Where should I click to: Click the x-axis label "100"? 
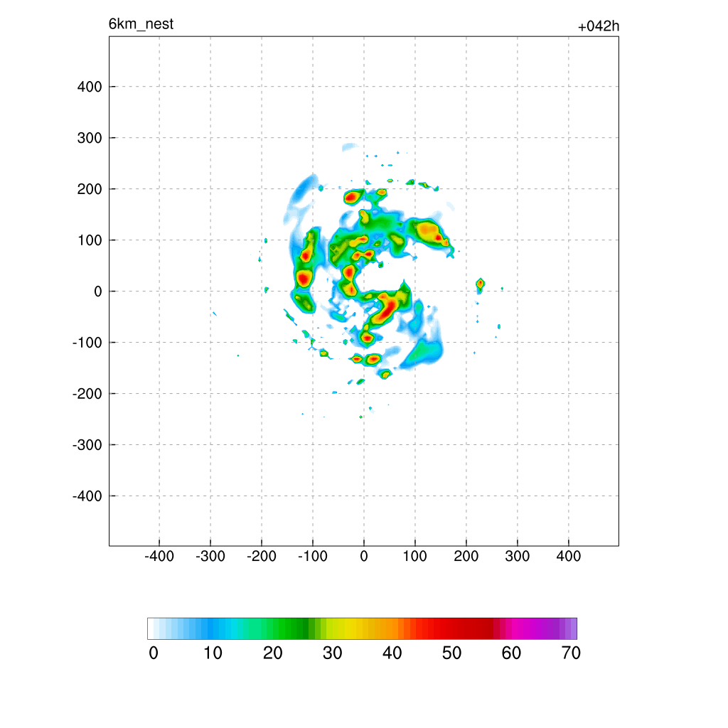click(414, 556)
